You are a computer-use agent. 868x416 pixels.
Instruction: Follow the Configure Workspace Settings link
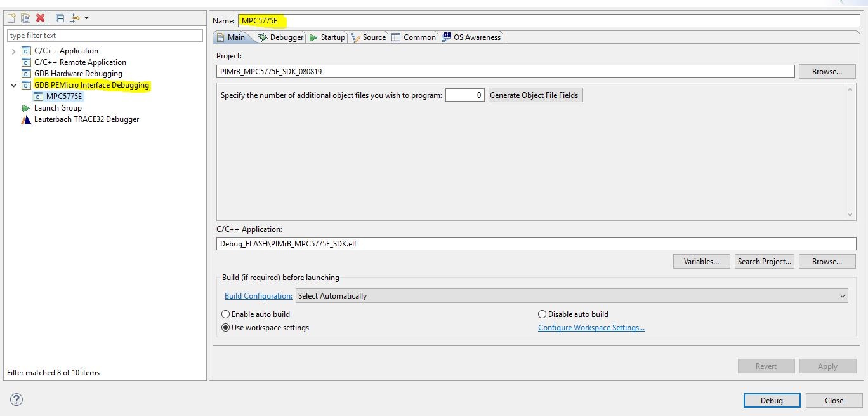pyautogui.click(x=591, y=328)
